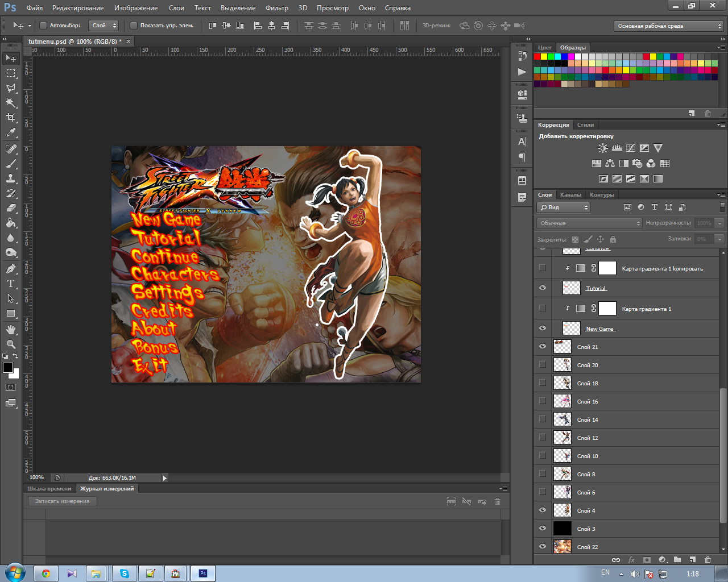
Task: Open Layers panel flyout menu
Action: [x=721, y=195]
